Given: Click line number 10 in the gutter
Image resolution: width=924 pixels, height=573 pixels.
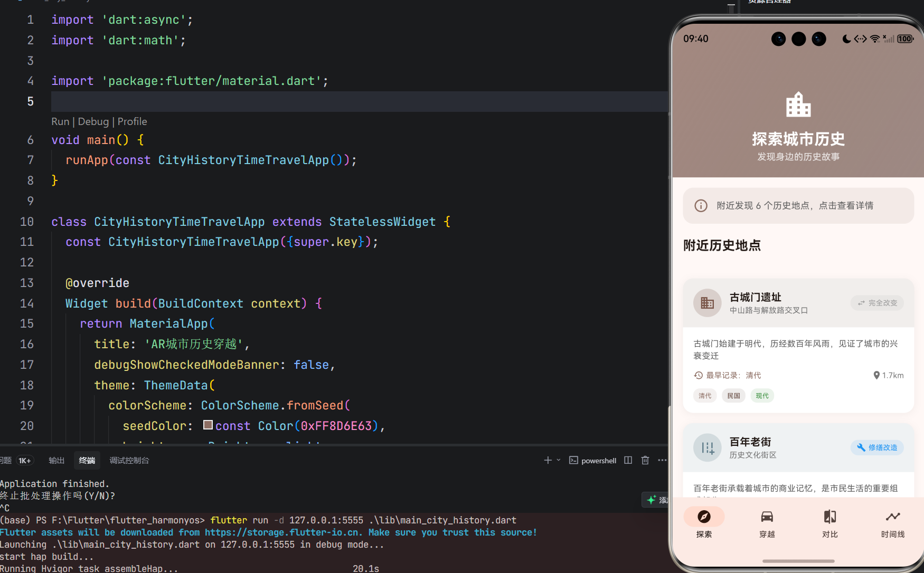Looking at the screenshot, I should point(27,222).
